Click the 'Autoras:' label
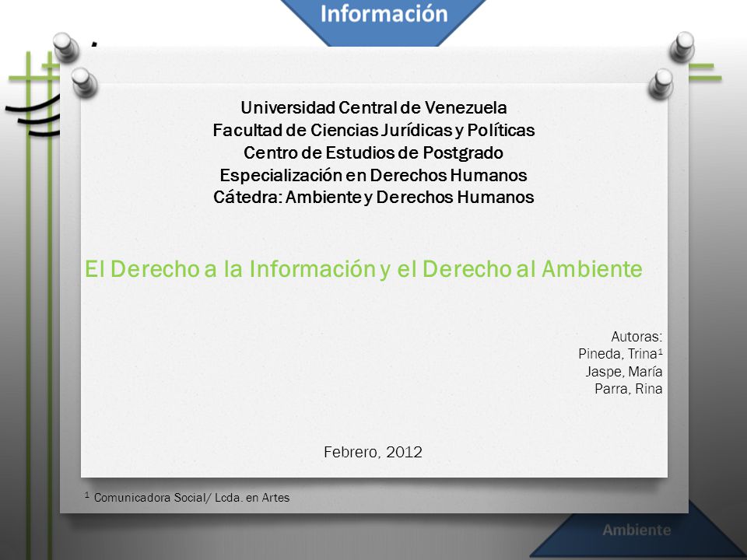 (x=637, y=337)
